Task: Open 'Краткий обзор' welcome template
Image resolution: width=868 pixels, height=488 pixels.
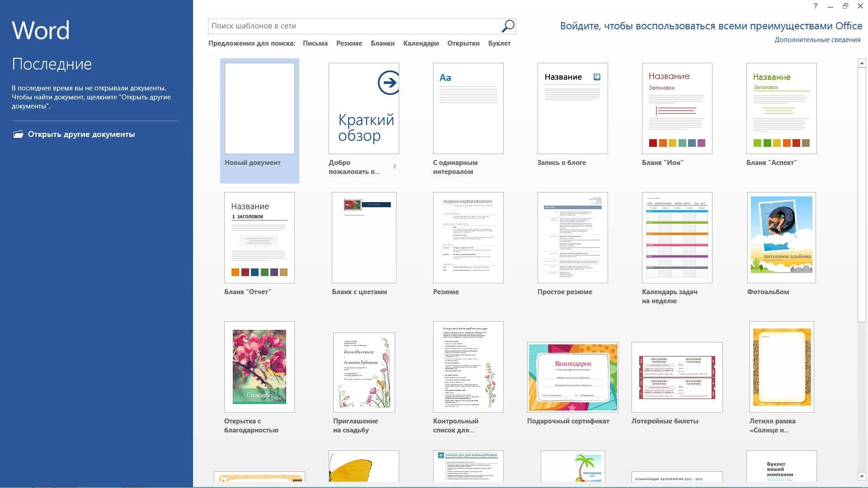Action: tap(364, 108)
